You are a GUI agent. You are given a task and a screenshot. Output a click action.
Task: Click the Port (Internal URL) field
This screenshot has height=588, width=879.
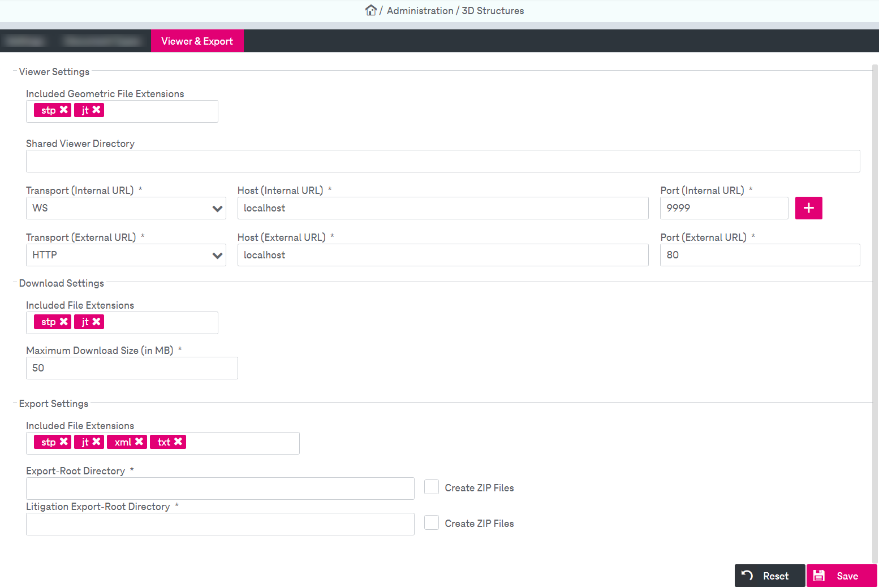(723, 208)
